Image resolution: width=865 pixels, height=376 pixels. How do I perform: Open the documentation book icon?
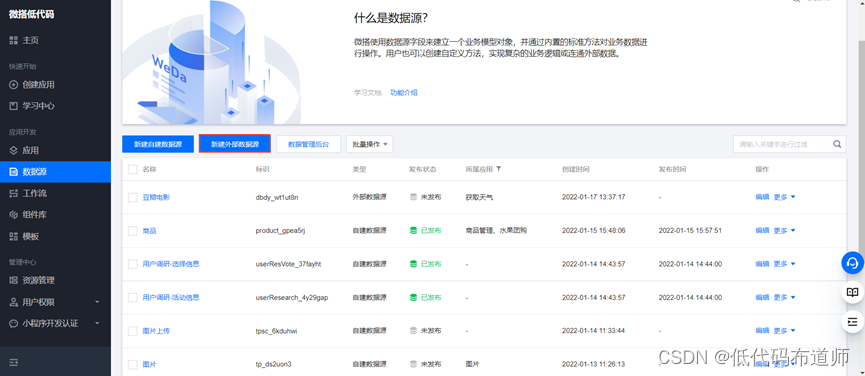(852, 292)
